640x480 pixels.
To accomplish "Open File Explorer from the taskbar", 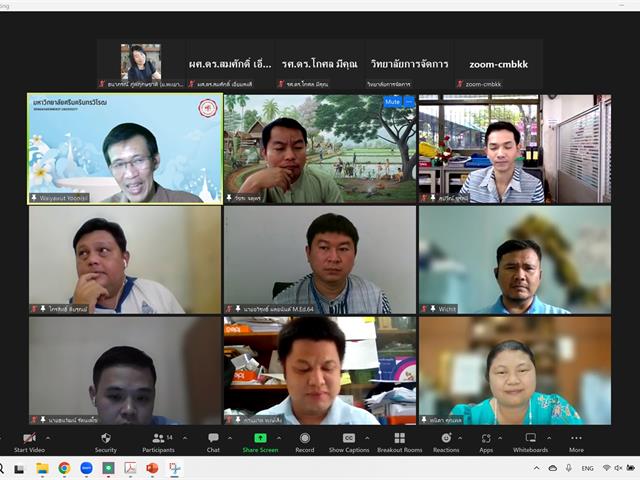I will click(x=42, y=468).
